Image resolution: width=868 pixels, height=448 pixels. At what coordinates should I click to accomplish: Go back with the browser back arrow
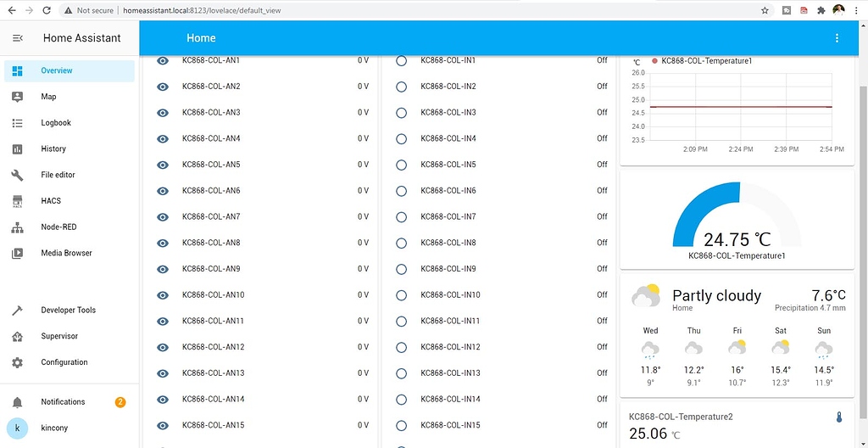12,10
